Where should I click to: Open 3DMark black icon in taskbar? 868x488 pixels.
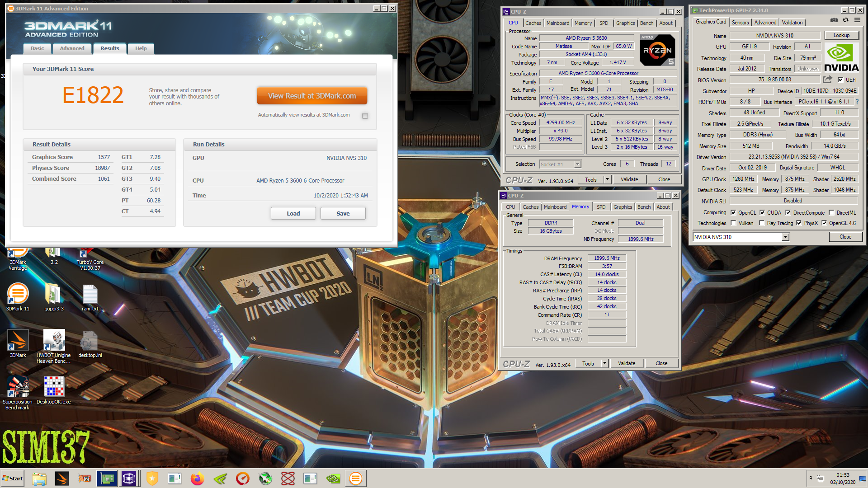point(62,479)
